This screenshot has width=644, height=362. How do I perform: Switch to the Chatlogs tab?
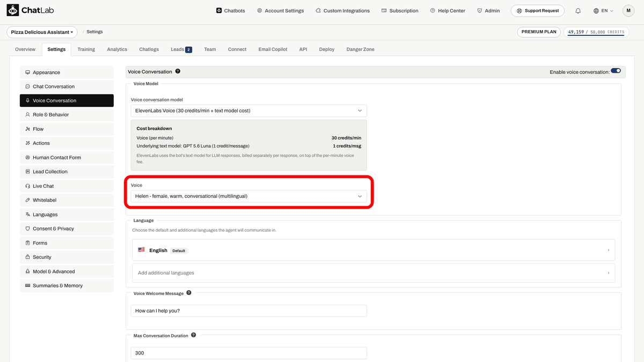149,49
